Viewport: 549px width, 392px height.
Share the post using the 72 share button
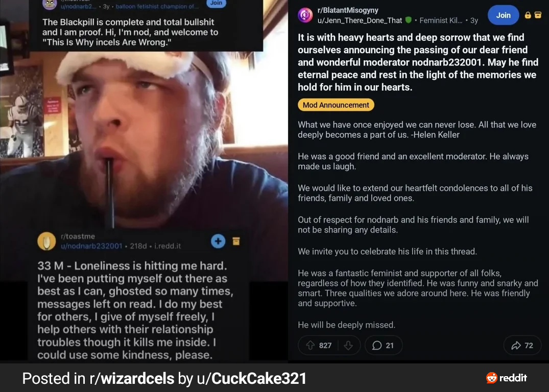tap(522, 346)
